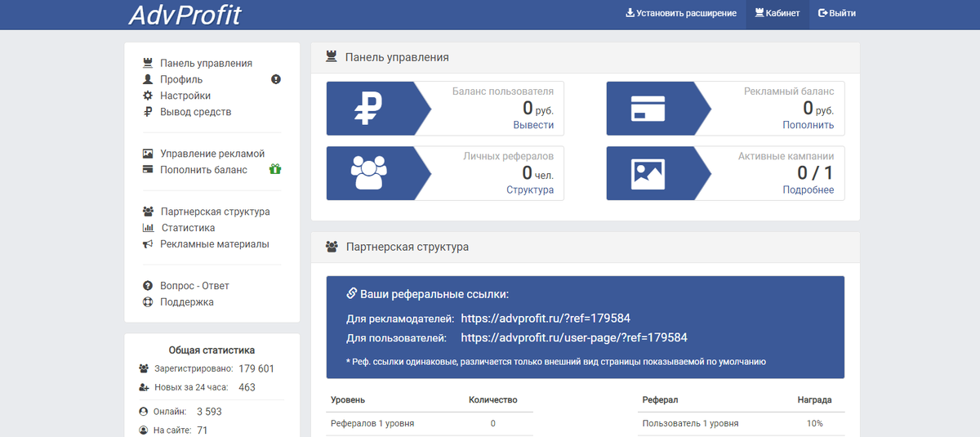The width and height of the screenshot is (980, 437).
Task: Click the Награда column header
Action: (815, 400)
